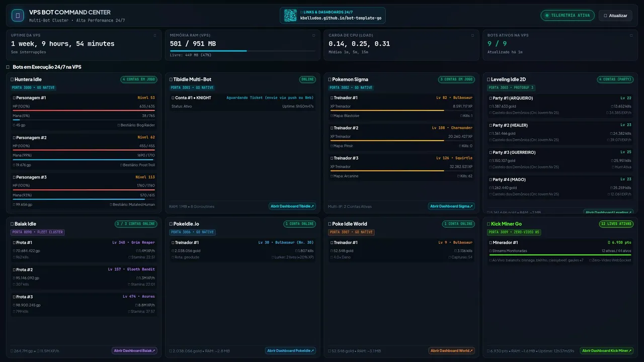Select Conta #1 KNIGHT in Tibidle Multi-Bot
The width and height of the screenshot is (644, 362).
pos(243,102)
